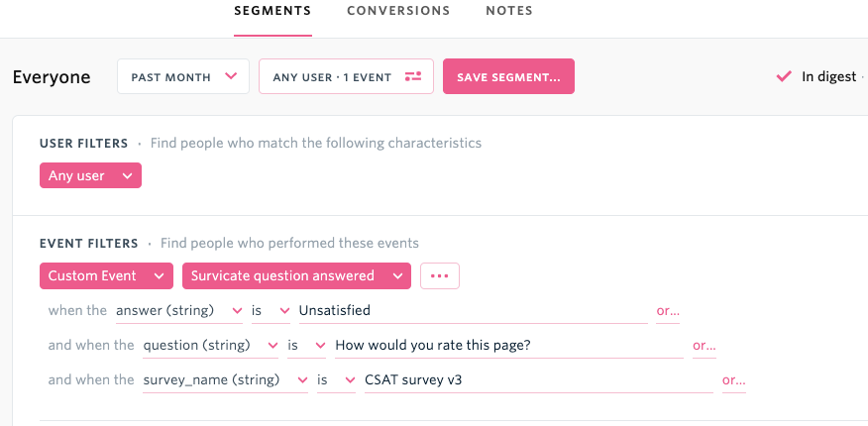Open the answer (string) property dropdown
The height and width of the screenshot is (426, 868).
178,311
